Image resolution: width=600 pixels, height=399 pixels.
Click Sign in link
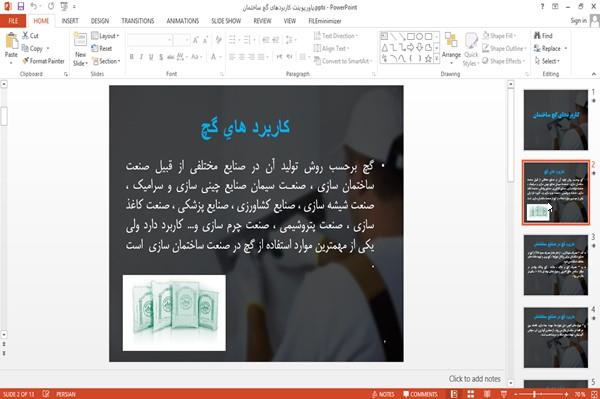[x=578, y=21]
